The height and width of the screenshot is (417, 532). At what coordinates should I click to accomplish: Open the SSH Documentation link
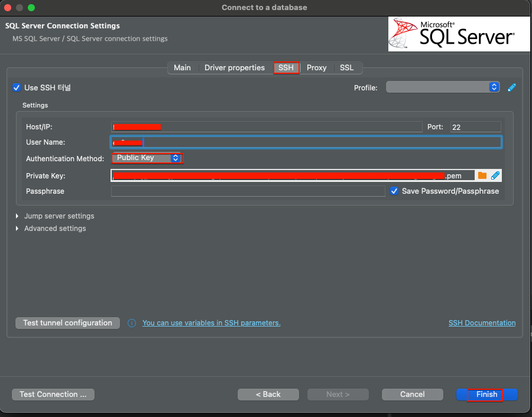pos(482,323)
